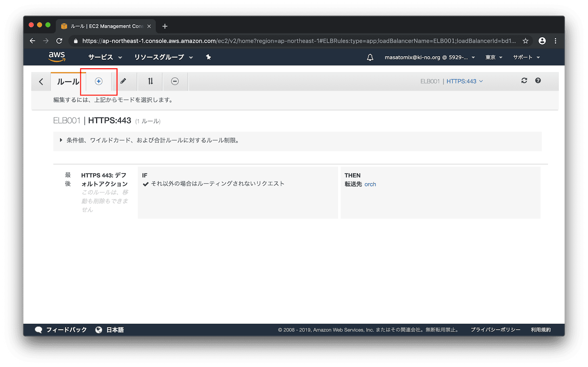
Task: Click the browser forward arrow
Action: (46, 41)
